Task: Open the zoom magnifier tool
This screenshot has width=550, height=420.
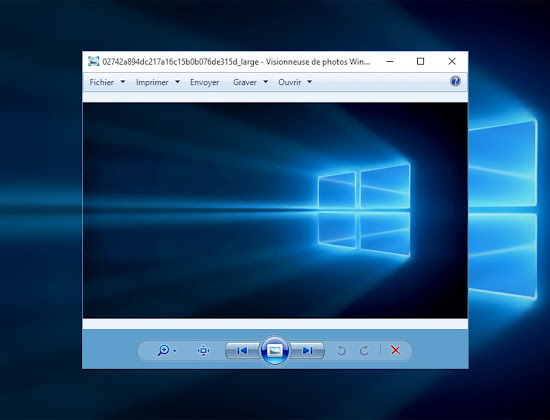Action: (x=163, y=350)
